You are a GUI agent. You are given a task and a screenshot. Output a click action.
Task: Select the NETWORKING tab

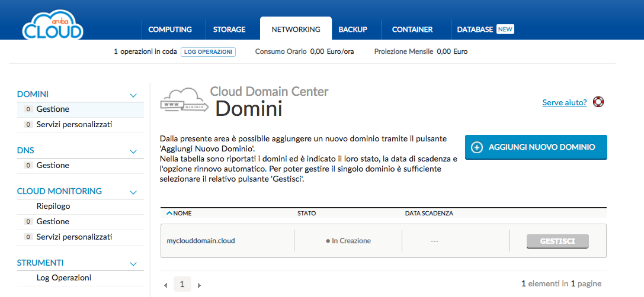296,29
